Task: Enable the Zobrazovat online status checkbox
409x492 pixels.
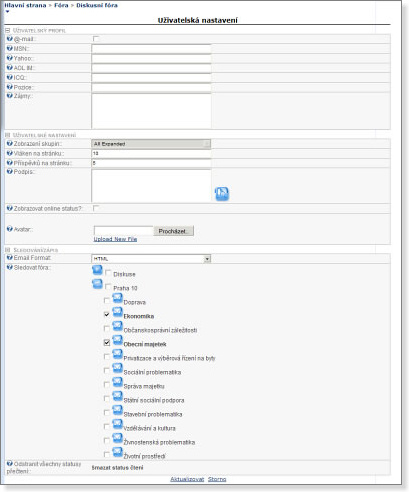Action: click(96, 208)
